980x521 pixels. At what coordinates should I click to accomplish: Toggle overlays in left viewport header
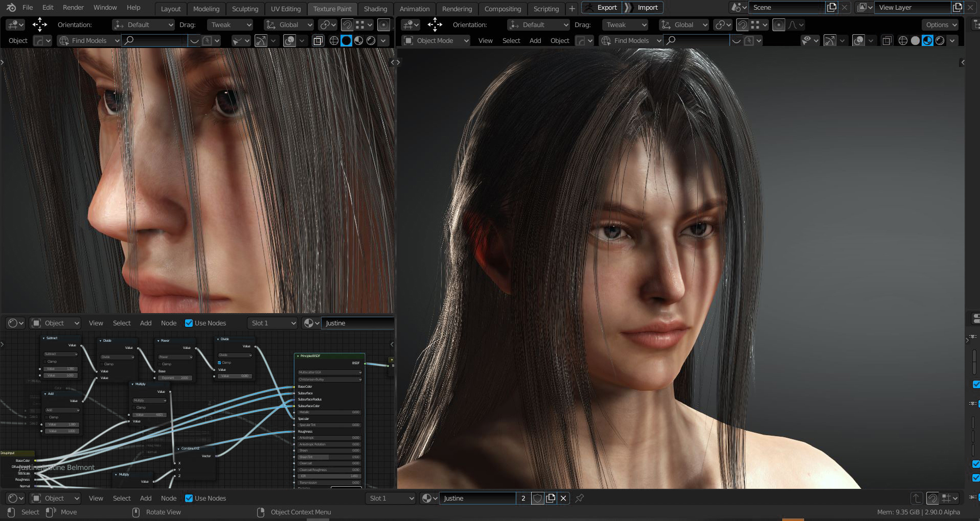point(289,40)
